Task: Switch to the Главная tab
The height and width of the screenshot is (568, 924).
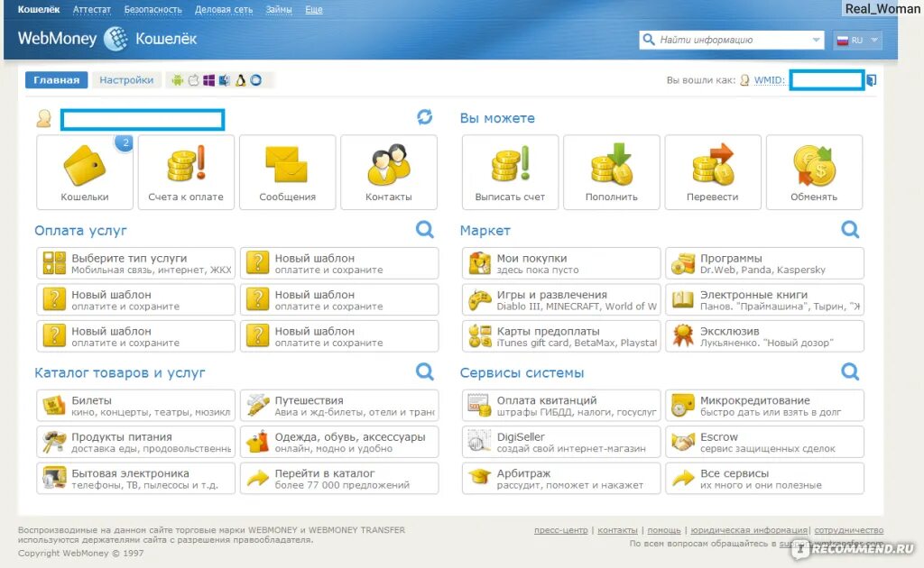Action: tap(57, 80)
